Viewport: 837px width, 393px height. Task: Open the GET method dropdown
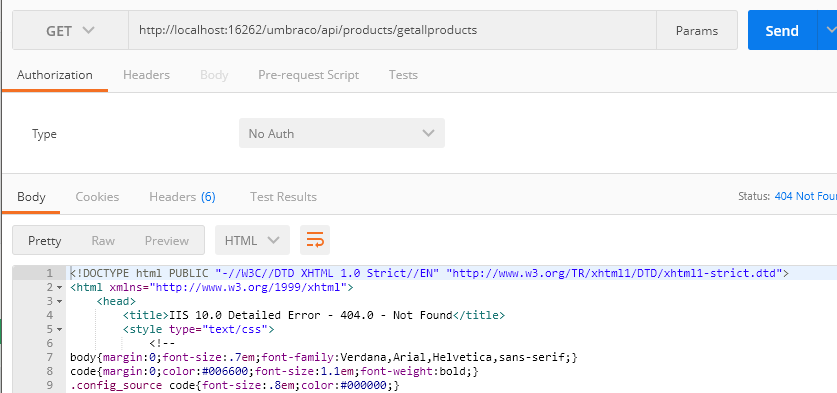pos(70,31)
